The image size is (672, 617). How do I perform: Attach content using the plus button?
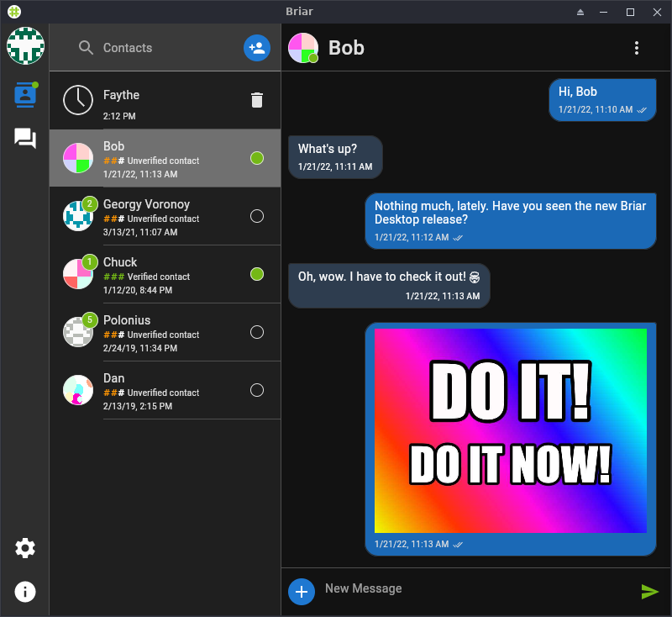(302, 591)
